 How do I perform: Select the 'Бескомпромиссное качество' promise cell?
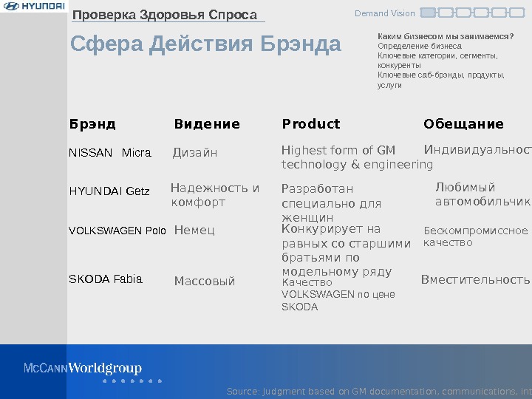click(x=476, y=236)
